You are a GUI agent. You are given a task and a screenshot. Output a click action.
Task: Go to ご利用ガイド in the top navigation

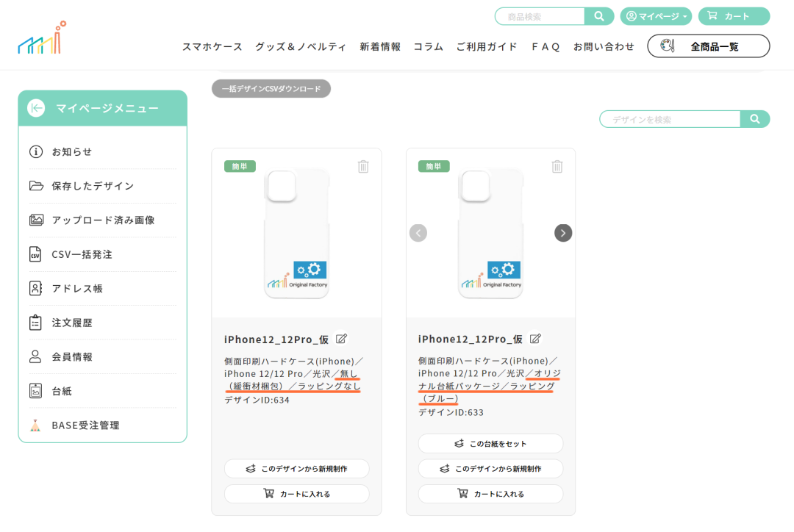coord(487,46)
